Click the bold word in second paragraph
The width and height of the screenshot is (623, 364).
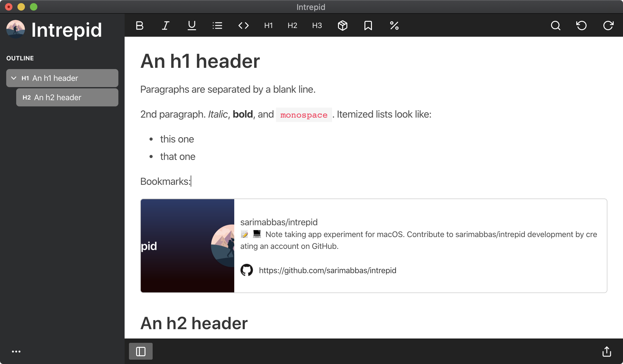pos(243,114)
